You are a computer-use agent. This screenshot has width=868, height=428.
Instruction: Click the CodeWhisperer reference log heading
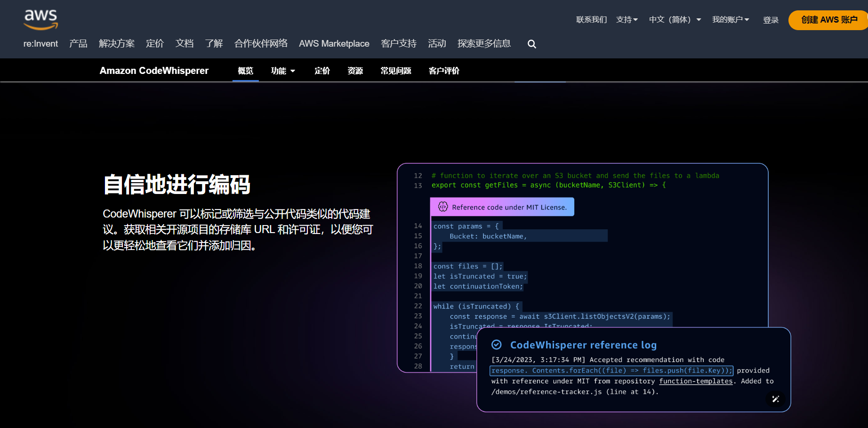coord(583,345)
